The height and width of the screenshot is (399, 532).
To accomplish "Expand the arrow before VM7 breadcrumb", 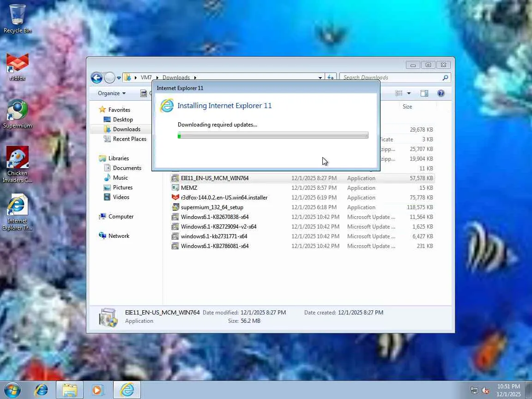I will coord(136,78).
